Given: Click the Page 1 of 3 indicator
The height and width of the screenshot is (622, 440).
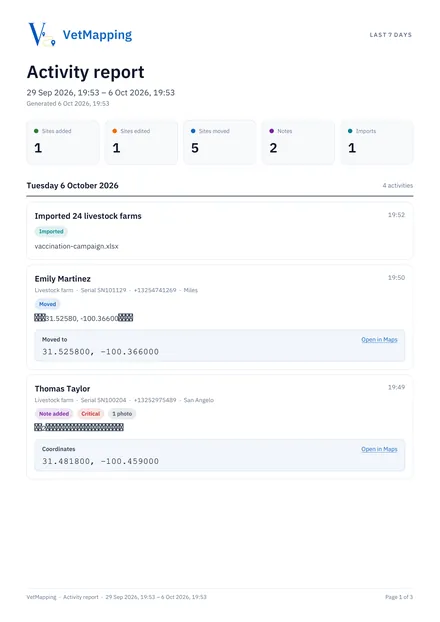Looking at the screenshot, I should 399,597.
